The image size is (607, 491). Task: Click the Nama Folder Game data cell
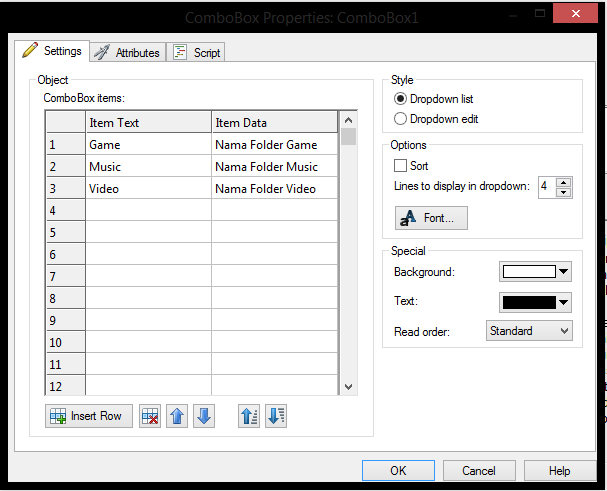(x=274, y=144)
